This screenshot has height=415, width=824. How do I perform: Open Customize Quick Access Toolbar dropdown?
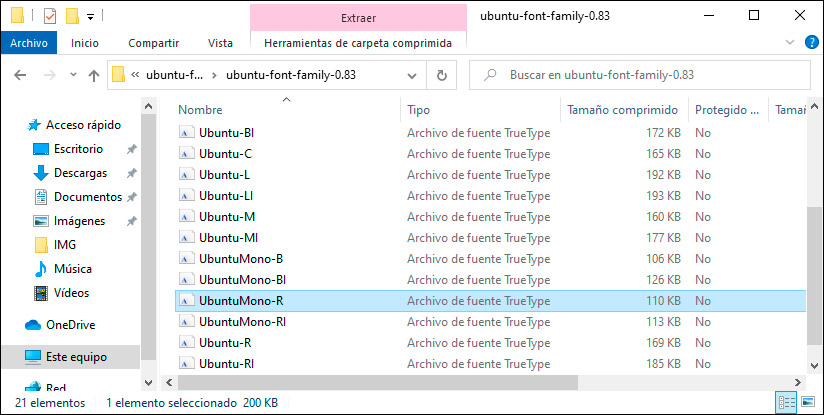90,17
